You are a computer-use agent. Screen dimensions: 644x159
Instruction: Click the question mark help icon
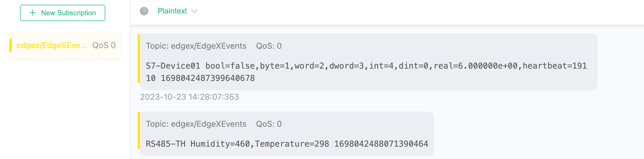(x=144, y=11)
